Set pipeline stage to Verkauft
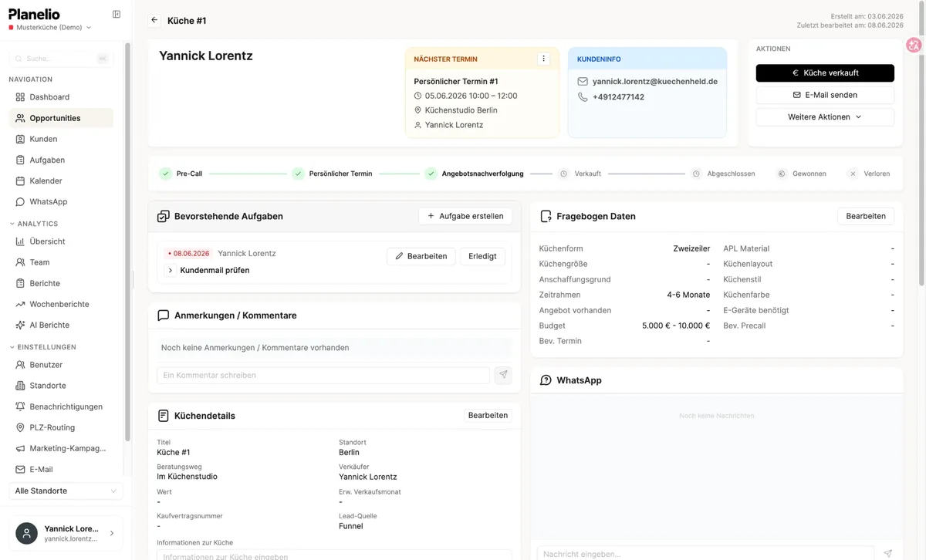This screenshot has height=560, width=926. coord(580,174)
